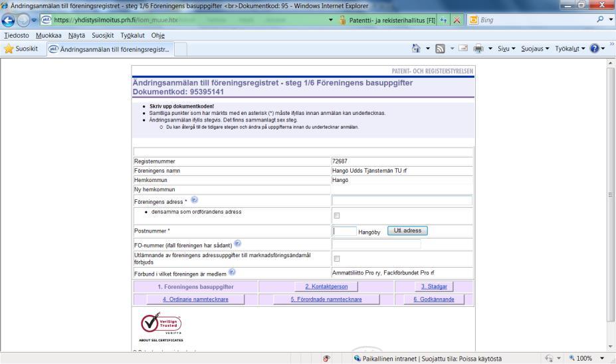The width and height of the screenshot is (616, 364).
Task: Click the Ammattiliitto Pro ry, Fackförbundet text
Action: pos(383,272)
